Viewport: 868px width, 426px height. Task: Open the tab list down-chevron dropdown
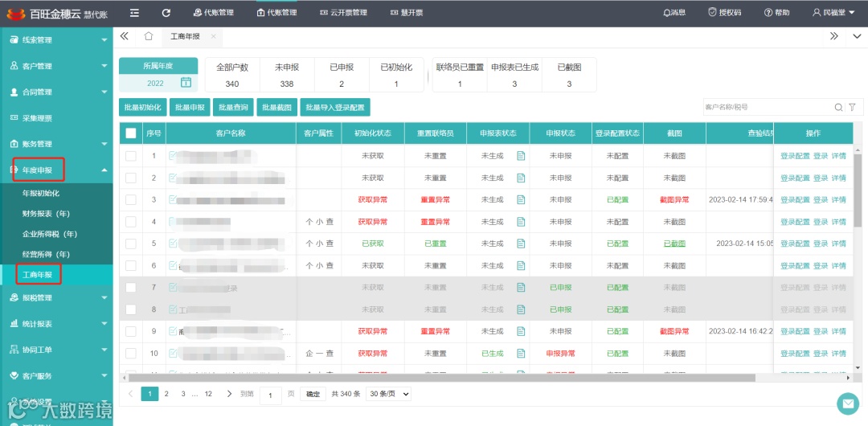(x=857, y=36)
